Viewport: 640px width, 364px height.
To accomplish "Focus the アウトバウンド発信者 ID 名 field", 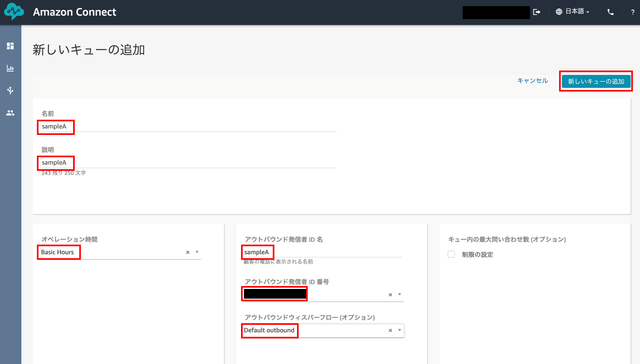I will 323,252.
